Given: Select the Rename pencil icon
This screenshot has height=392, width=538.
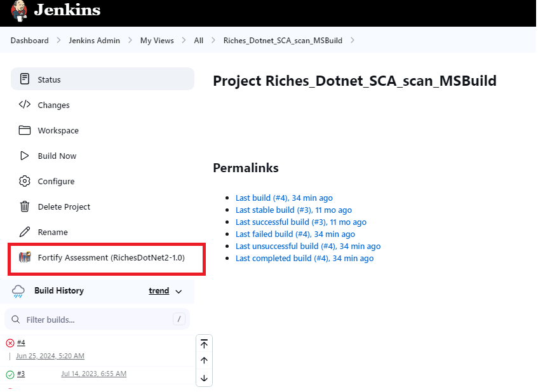Looking at the screenshot, I should point(24,232).
